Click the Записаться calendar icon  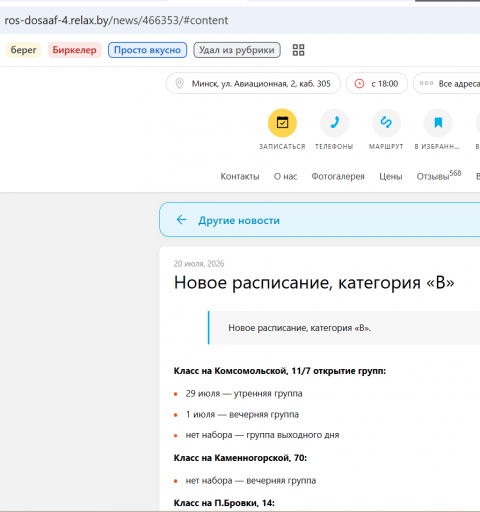coord(282,123)
